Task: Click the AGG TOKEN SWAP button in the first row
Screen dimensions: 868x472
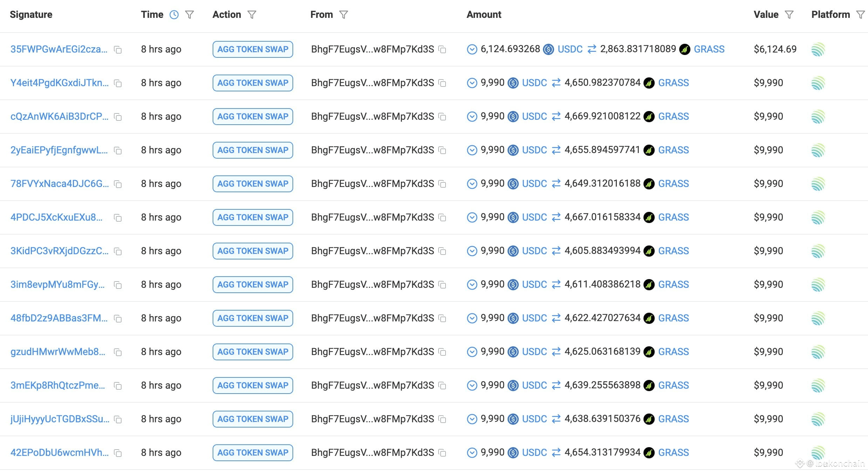Action: click(252, 49)
